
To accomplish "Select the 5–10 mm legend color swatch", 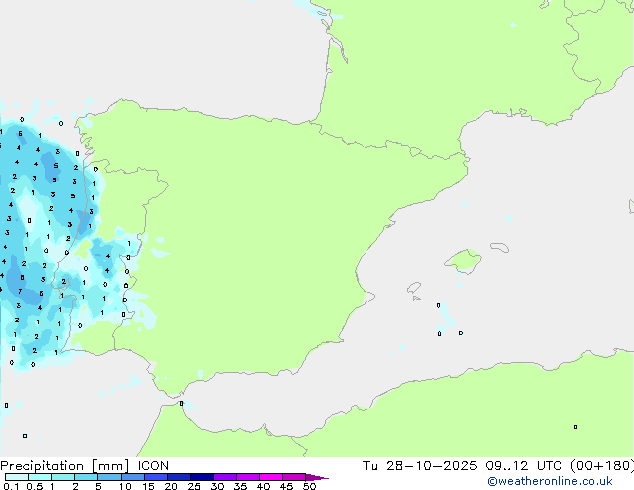I will [109, 477].
